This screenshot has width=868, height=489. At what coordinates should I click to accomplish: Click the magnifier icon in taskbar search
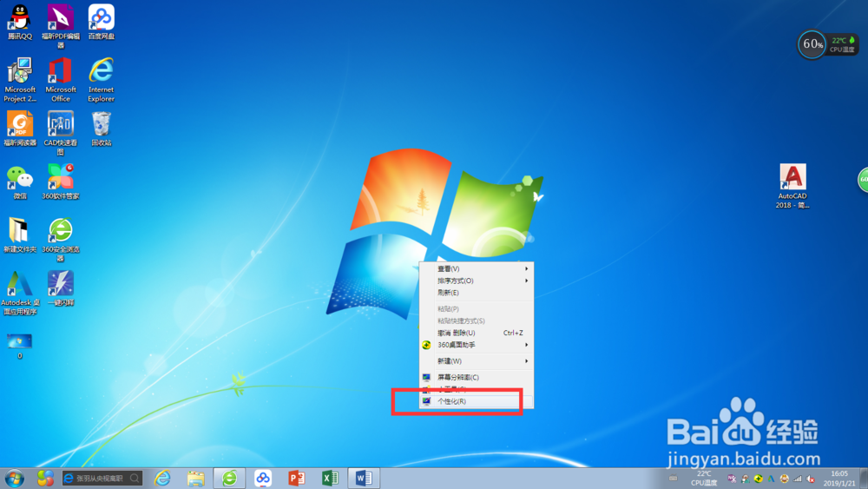[135, 478]
